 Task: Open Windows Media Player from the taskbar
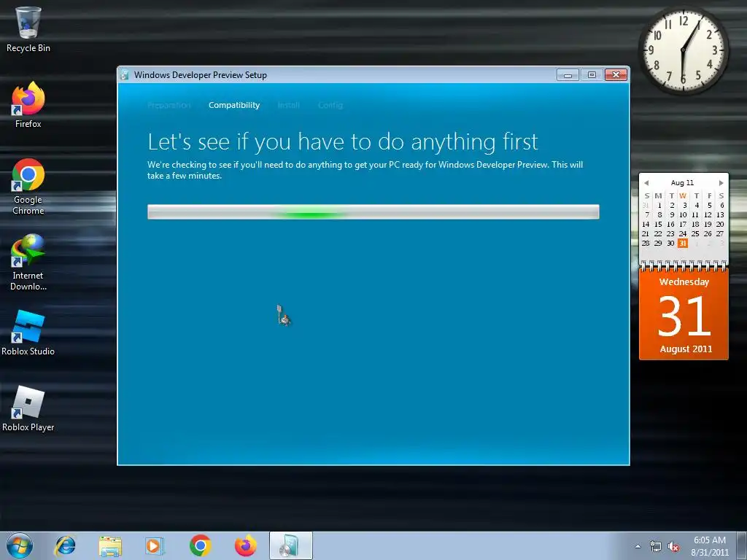coord(155,545)
